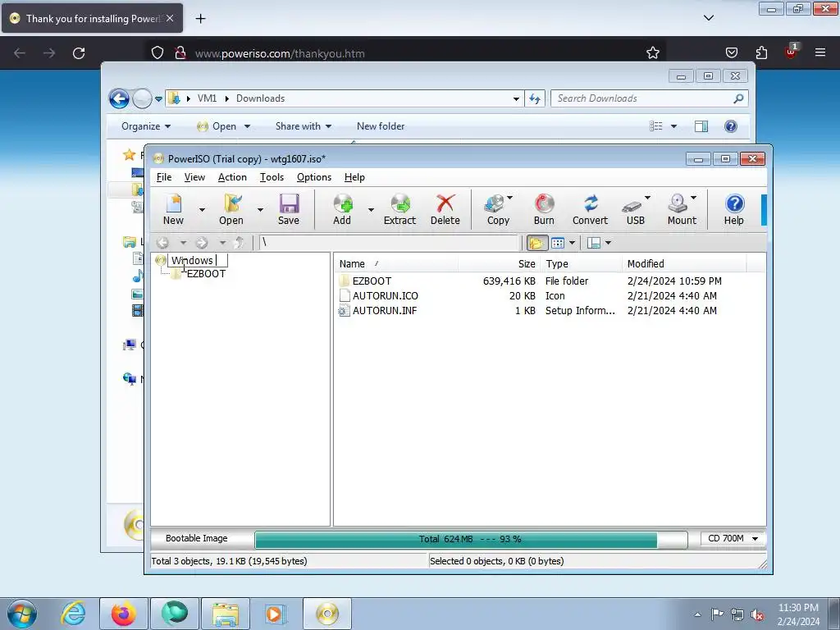Open the File menu in PowerISO
840x630 pixels.
(164, 177)
